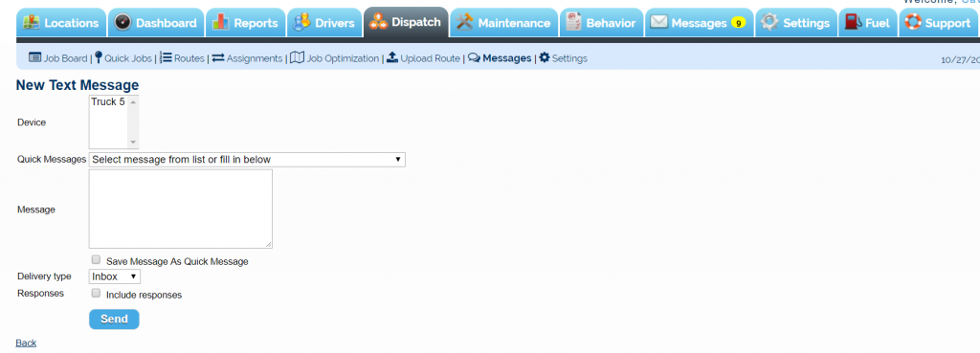This screenshot has height=353, width=980.
Task: Click the Maintenance tools icon
Action: coord(464,23)
